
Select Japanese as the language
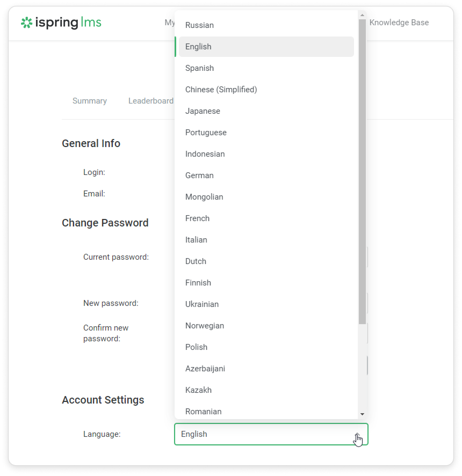203,111
